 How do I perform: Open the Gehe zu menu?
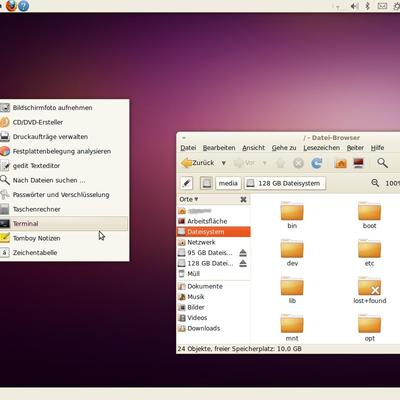point(284,148)
